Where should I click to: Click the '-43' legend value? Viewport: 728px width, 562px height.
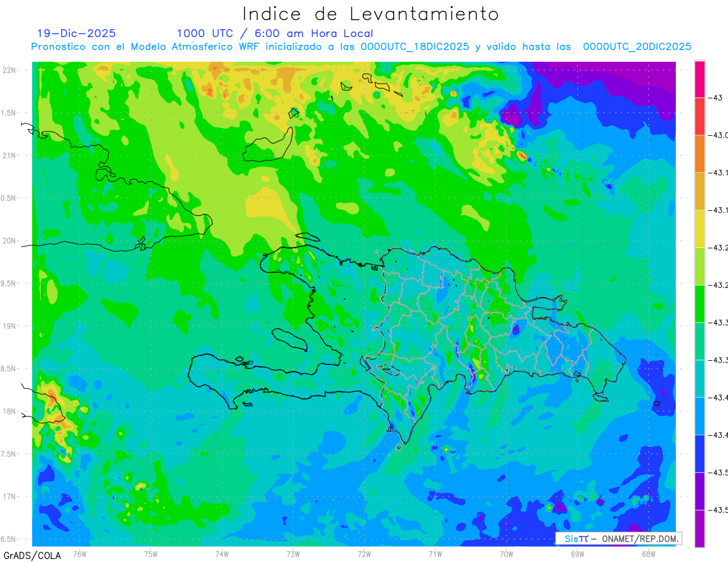716,98
